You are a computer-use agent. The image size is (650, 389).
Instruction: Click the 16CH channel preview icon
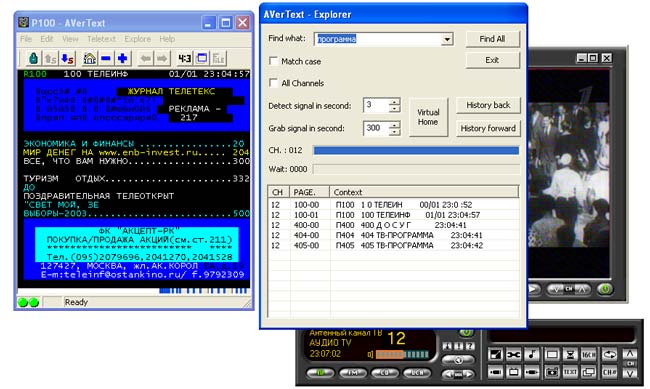coord(589,355)
